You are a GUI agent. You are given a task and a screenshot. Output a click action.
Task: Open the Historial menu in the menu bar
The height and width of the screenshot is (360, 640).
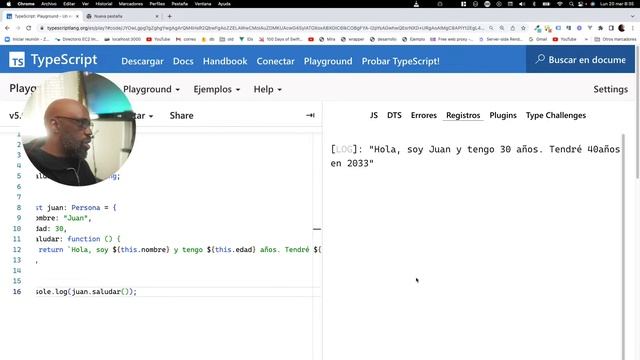pos(104,4)
